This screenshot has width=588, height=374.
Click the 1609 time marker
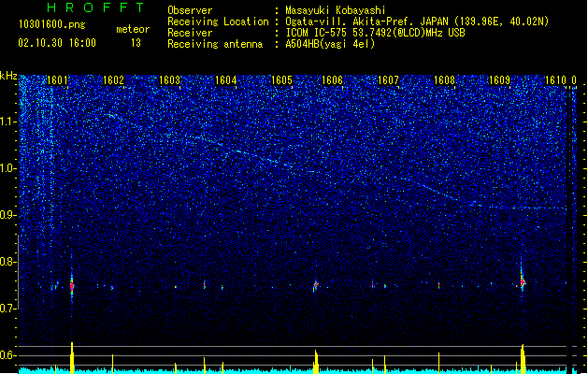[500, 80]
